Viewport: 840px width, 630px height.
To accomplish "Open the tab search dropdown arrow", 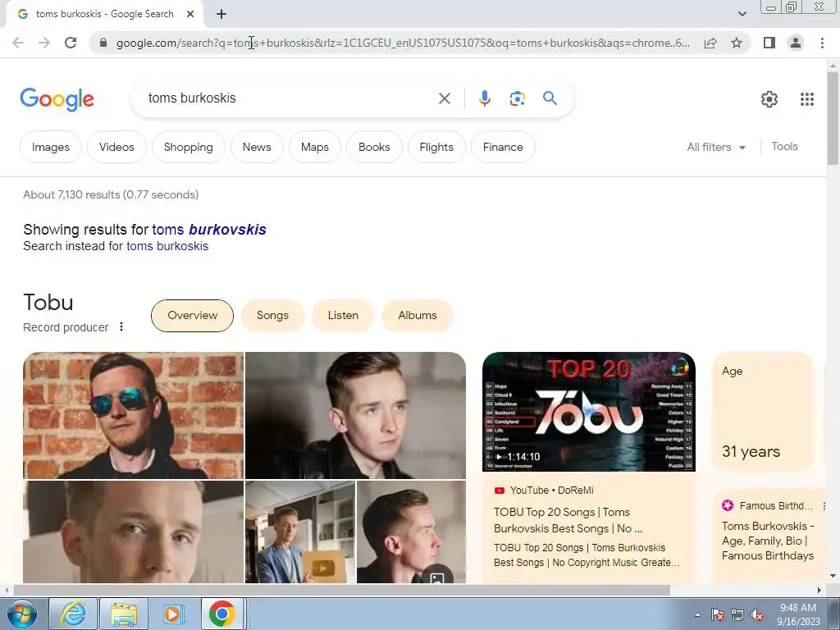I will tap(742, 14).
